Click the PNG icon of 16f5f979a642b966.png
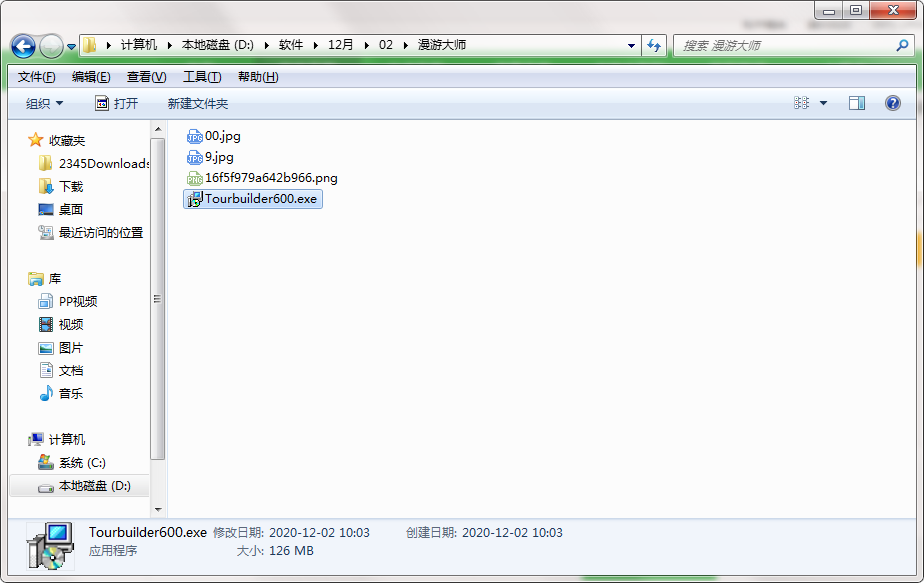The width and height of the screenshot is (924, 583). click(x=194, y=178)
